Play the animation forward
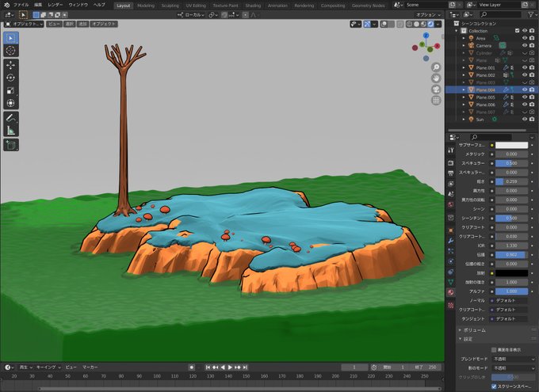Viewport: 539px width, 392px height. pos(231,367)
